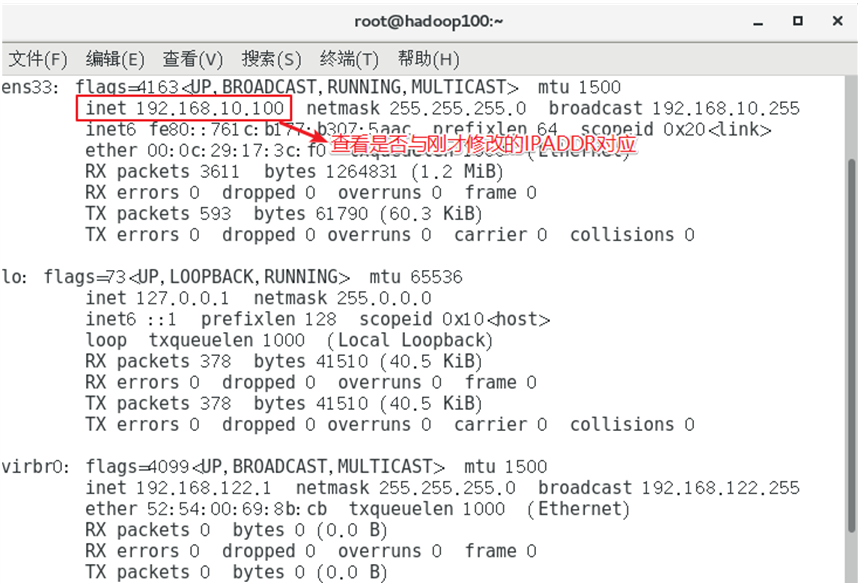Click TX packets 593 text
Image resolution: width=860 pixels, height=585 pixels.
(158, 213)
